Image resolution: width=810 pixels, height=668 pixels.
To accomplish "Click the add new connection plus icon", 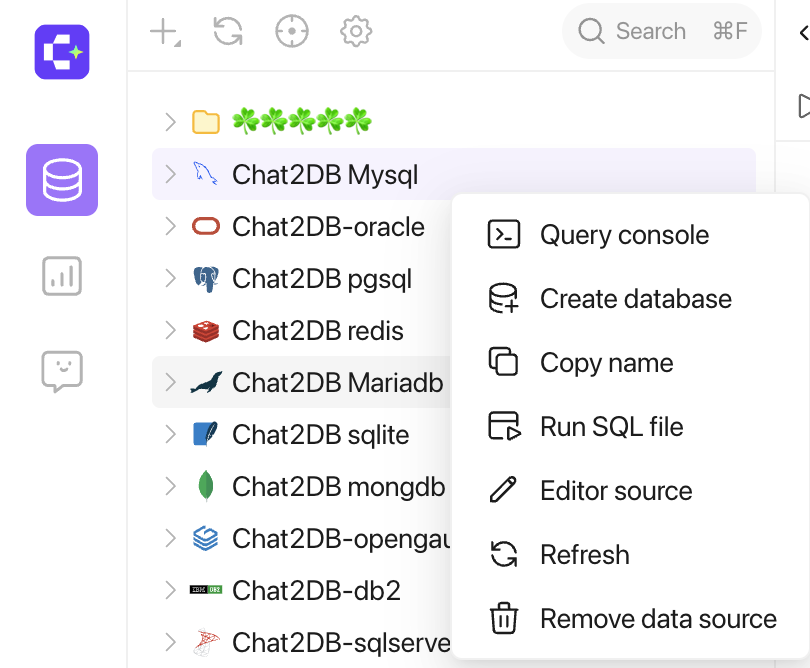I will tap(165, 32).
